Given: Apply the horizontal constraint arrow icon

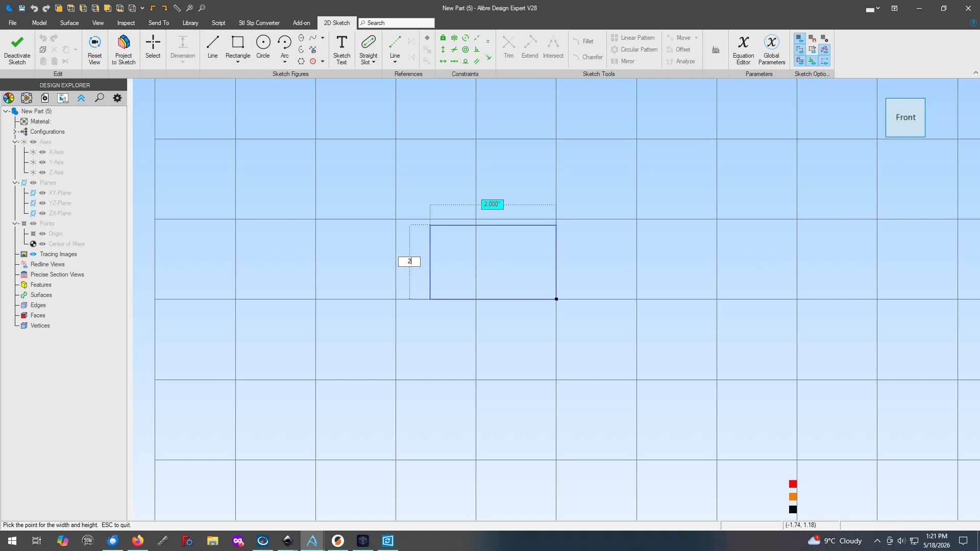Looking at the screenshot, I should click(443, 61).
